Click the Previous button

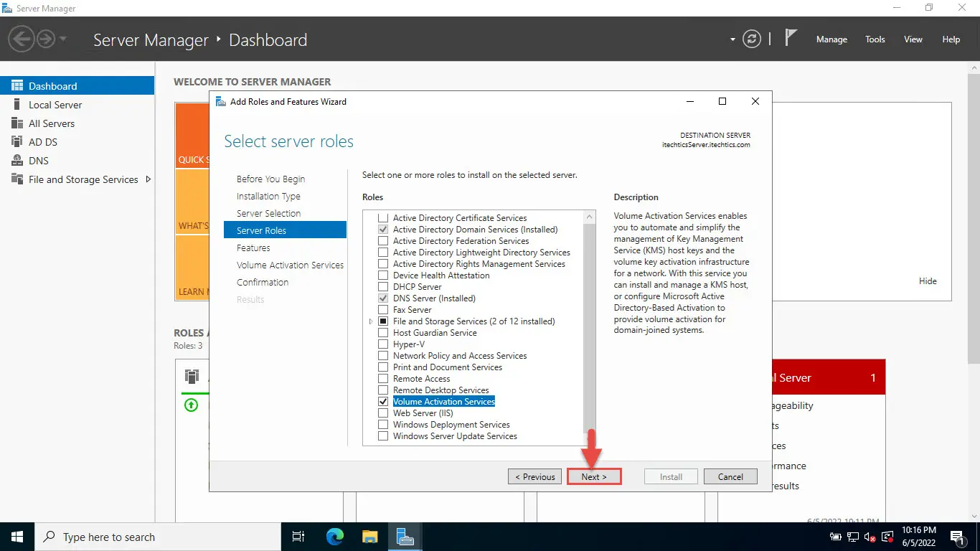click(x=535, y=476)
